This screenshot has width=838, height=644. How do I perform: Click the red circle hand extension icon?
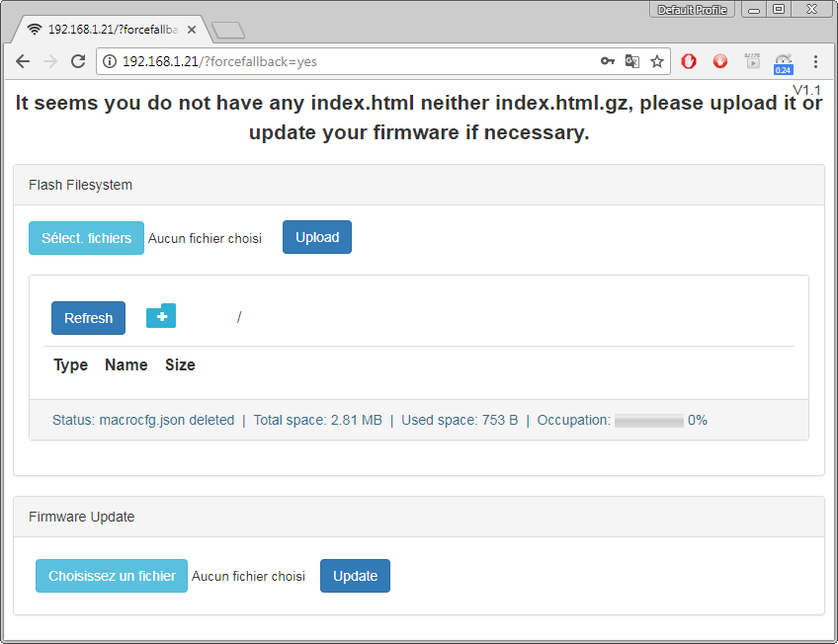coord(720,61)
